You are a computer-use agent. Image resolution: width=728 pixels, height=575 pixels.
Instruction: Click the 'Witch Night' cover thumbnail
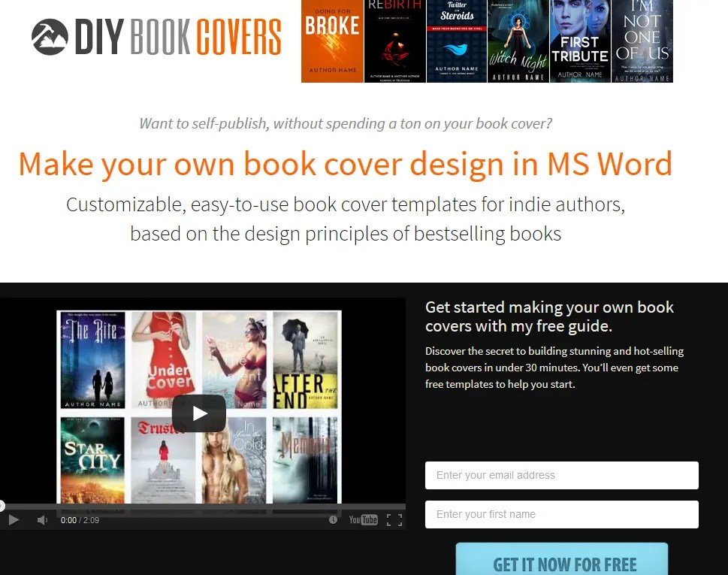(x=517, y=41)
